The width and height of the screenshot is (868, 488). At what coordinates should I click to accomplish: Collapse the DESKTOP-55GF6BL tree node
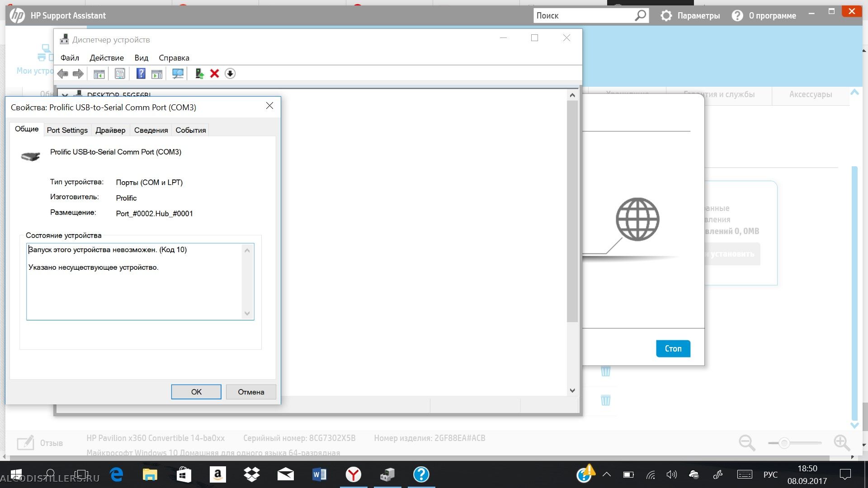pos(65,95)
